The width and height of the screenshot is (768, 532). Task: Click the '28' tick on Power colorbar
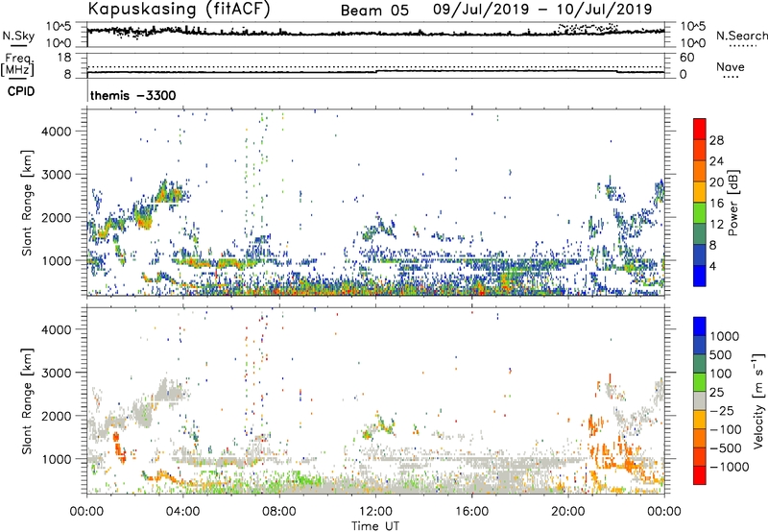coord(716,140)
